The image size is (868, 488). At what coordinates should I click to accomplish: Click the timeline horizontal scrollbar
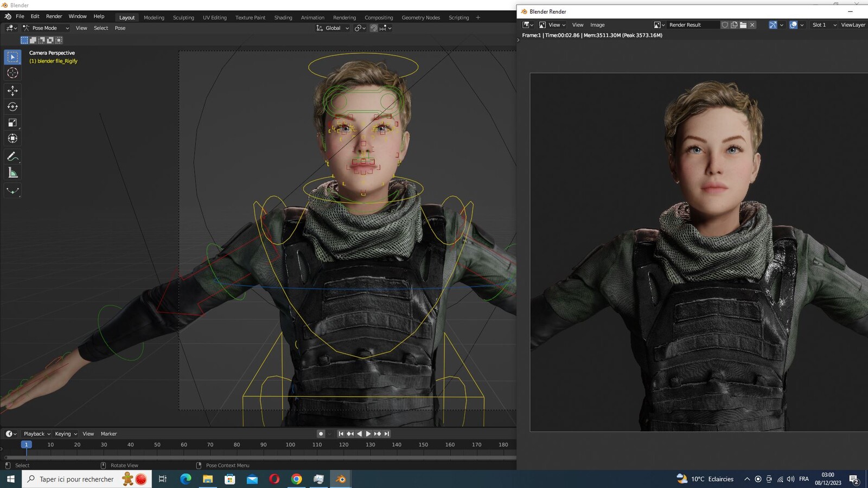(260, 458)
